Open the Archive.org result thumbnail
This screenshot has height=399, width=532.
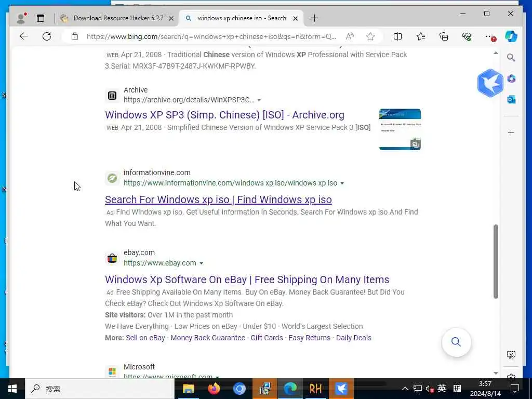(x=400, y=129)
